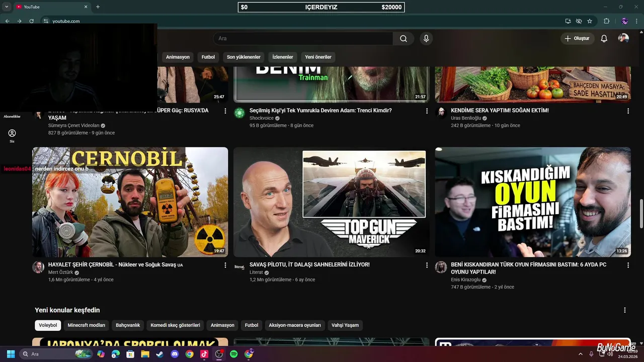Click the Oluştur create button

click(577, 39)
